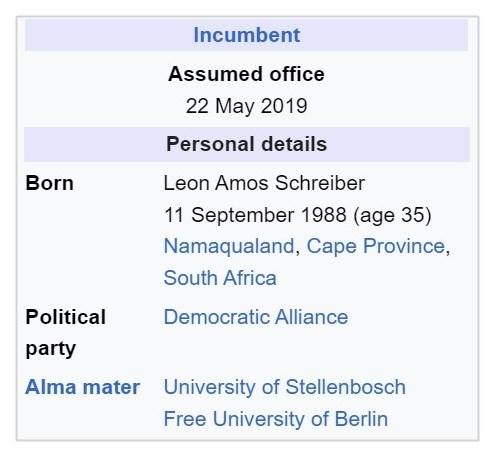The image size is (495, 457).
Task: Follow the Namaqualand birthplace link
Action: pyautogui.click(x=229, y=246)
